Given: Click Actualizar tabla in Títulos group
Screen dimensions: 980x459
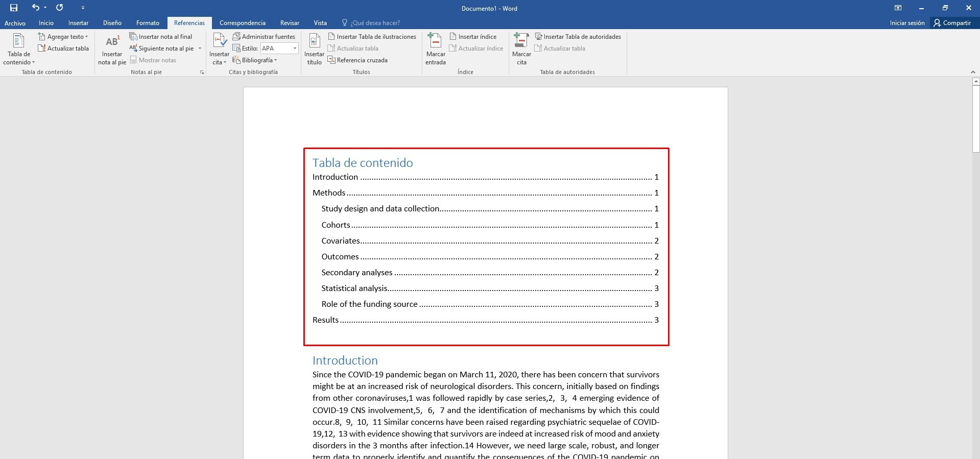Looking at the screenshot, I should pyautogui.click(x=353, y=49).
